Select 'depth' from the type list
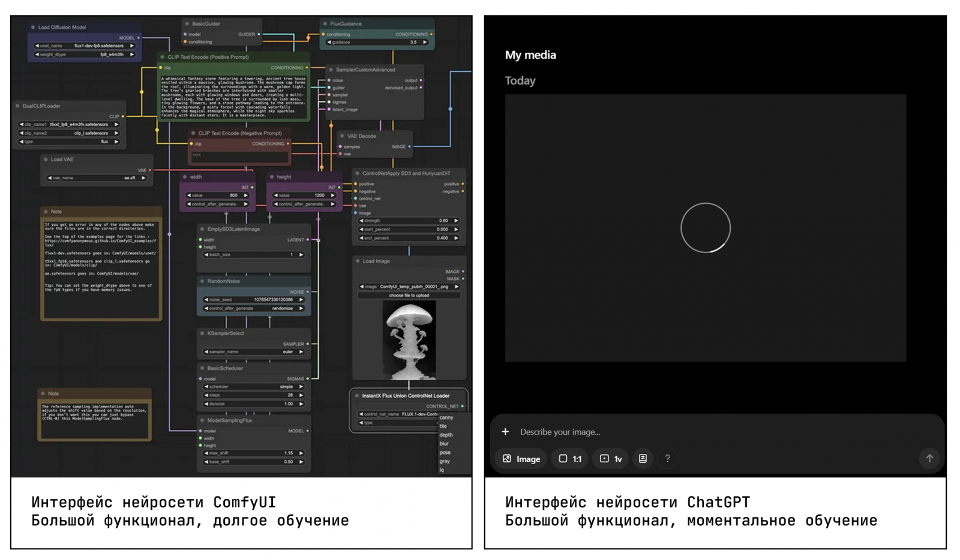Screen dimensions: 960x560 [446, 435]
